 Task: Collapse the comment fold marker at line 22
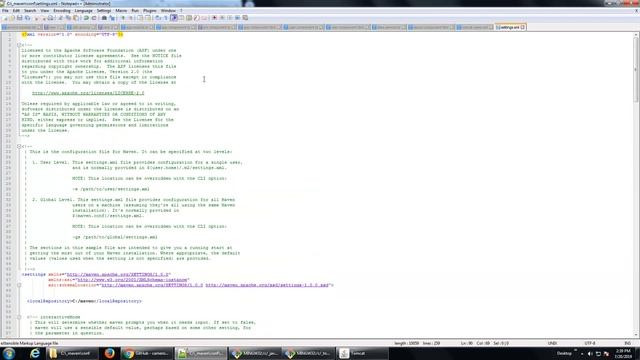19,146
